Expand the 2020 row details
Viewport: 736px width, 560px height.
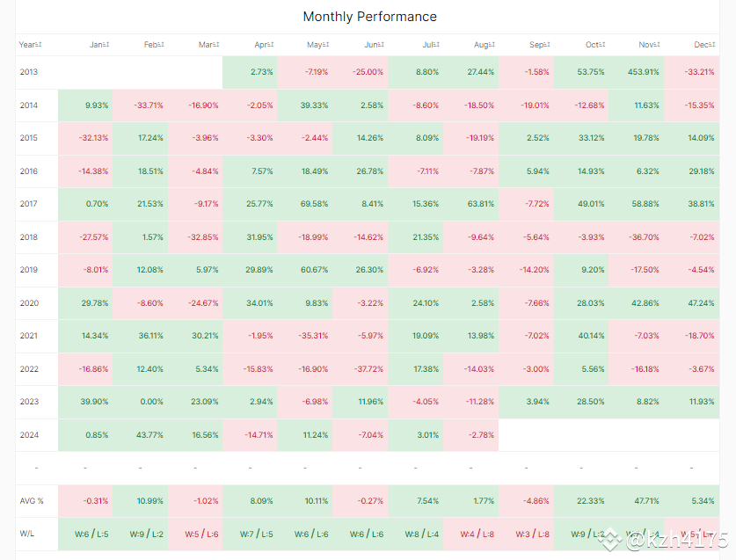pos(27,302)
